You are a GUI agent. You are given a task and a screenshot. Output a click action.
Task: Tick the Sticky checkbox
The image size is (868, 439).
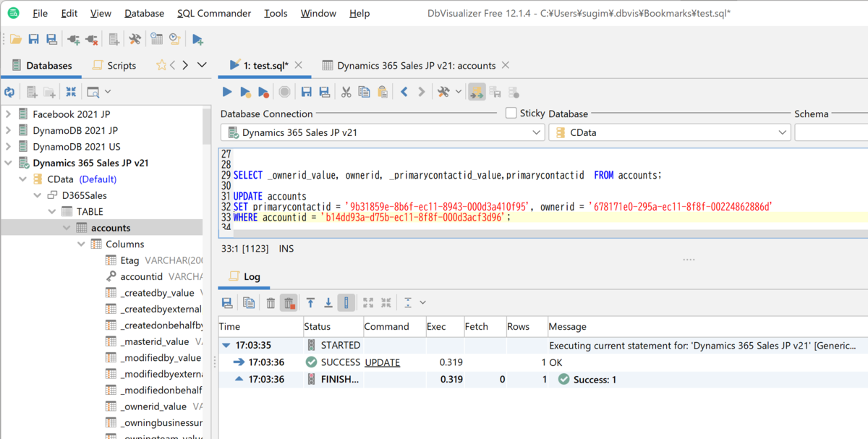[511, 113]
